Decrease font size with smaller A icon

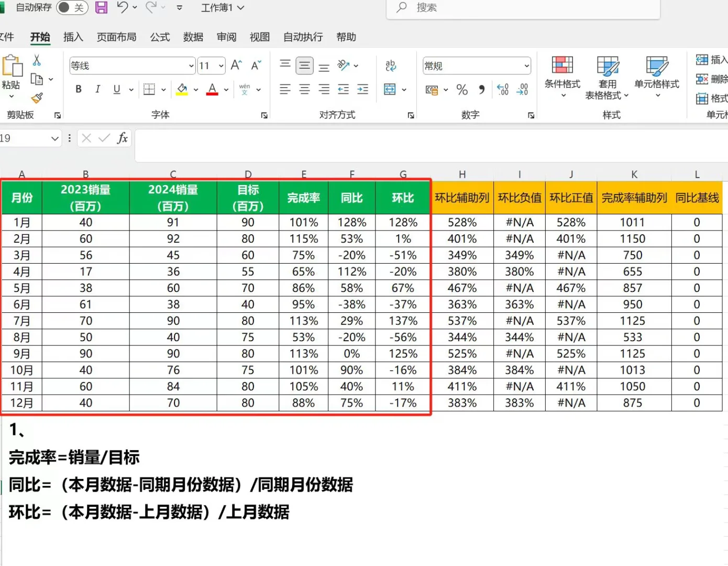[256, 66]
